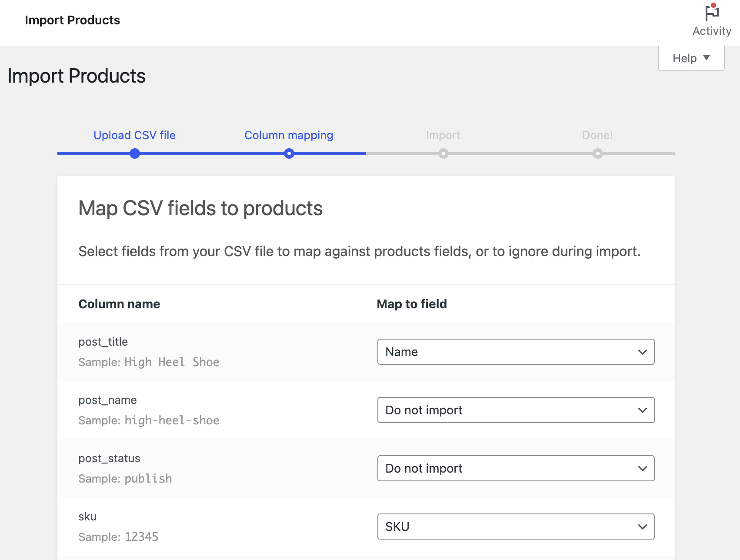Screen dimensions: 740x560
Task: Click sample text high-heel-shoe
Action: (172, 420)
